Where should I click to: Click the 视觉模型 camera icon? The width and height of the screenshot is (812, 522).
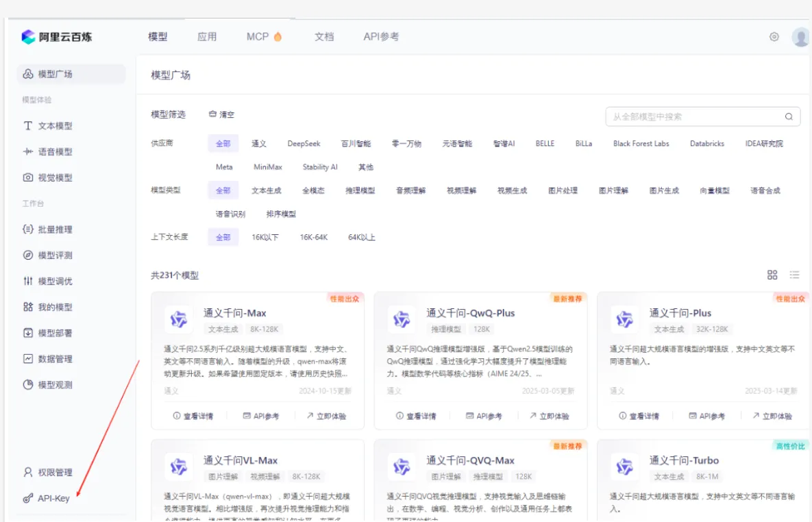28,177
